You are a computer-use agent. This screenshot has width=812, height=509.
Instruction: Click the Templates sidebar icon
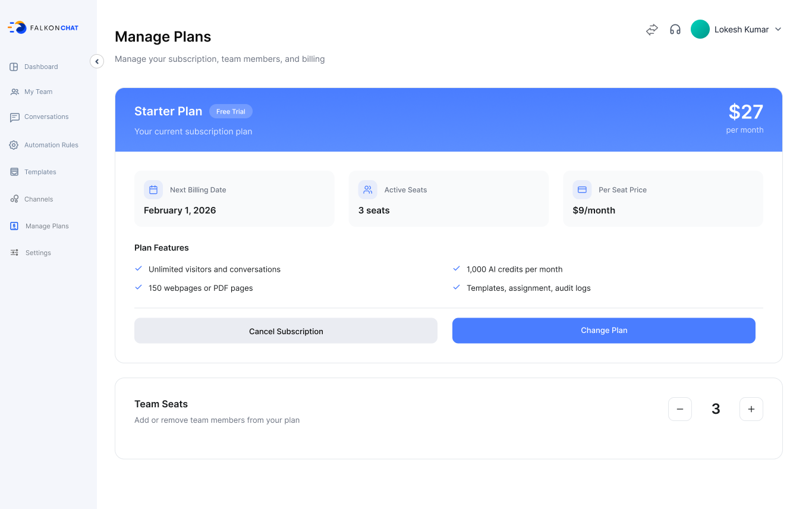[14, 172]
